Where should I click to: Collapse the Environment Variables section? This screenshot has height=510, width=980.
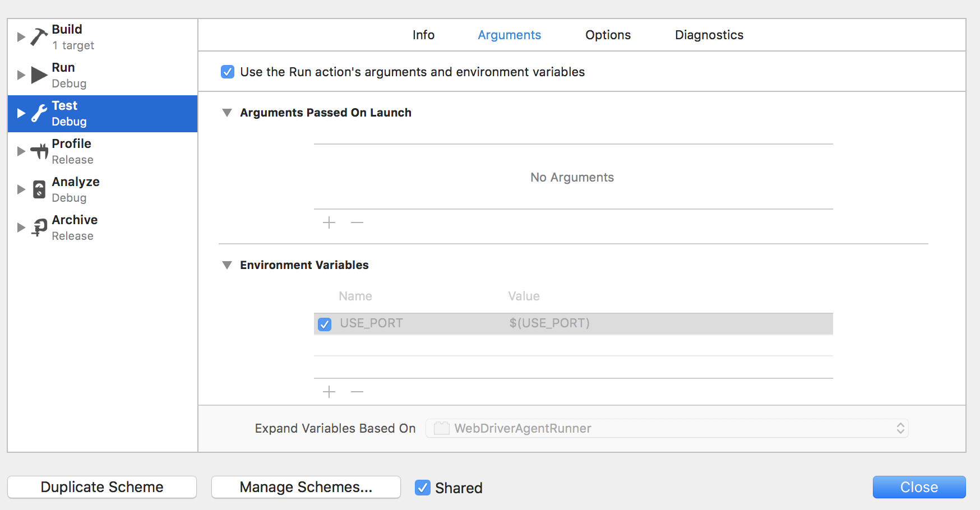[227, 265]
